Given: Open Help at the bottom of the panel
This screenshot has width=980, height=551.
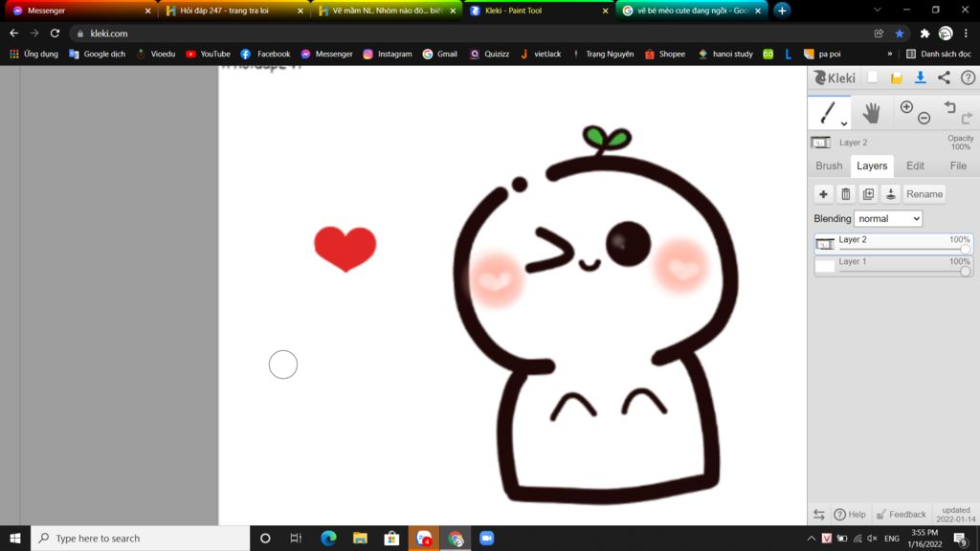Looking at the screenshot, I should [850, 514].
